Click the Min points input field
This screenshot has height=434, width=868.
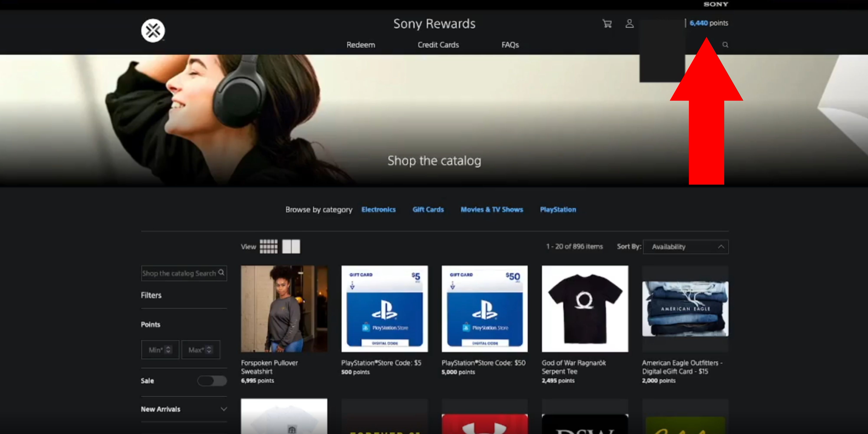(x=160, y=350)
